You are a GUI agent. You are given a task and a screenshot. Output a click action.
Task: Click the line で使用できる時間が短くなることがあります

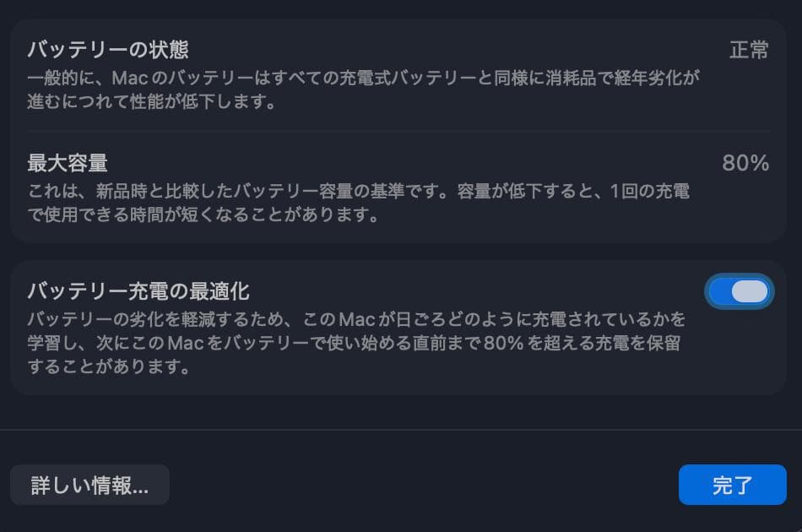203,215
